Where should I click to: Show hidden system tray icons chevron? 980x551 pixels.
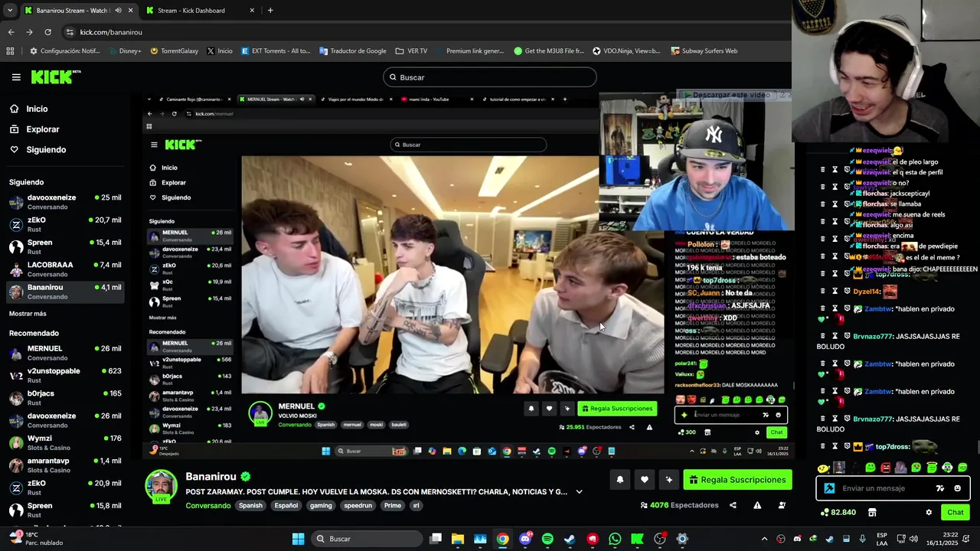(x=764, y=539)
